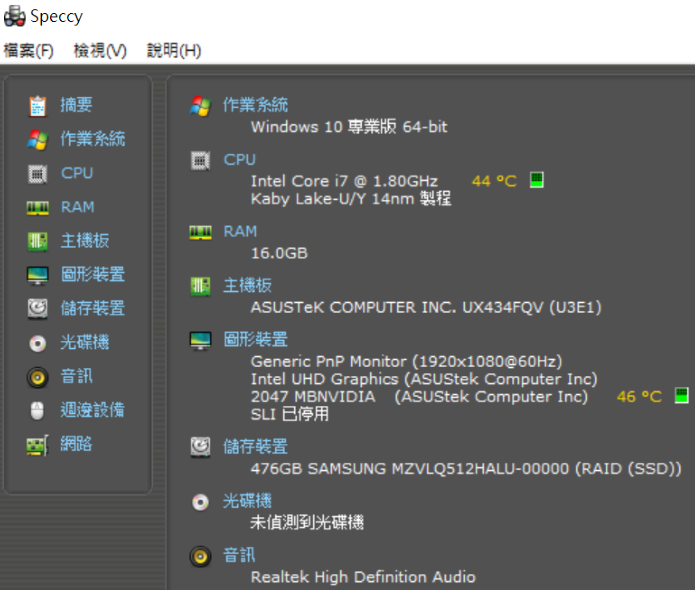This screenshot has width=695, height=590.
Task: Select the Intel UHD Graphics line
Action: coord(424,379)
